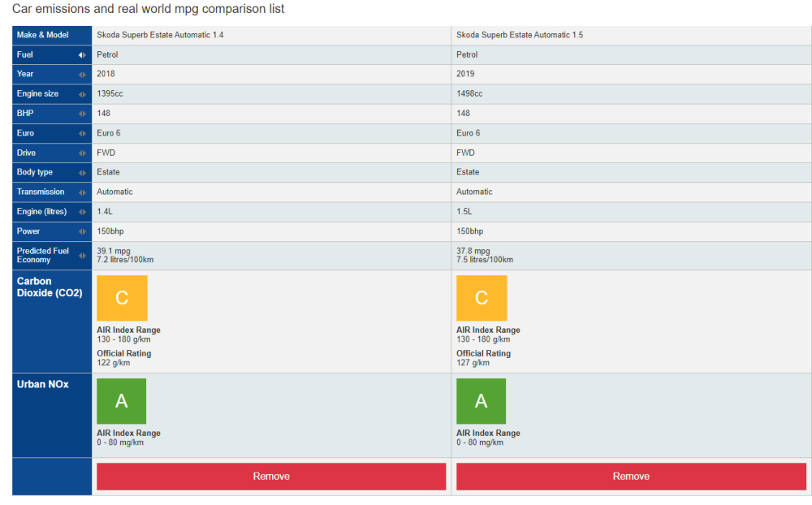Click the 'Engine size' row label
Viewport: 812px width, 505px height.
(37, 93)
